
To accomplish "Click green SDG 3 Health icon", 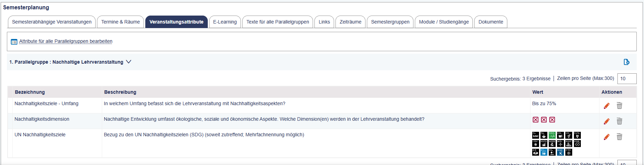I will (x=552, y=135).
